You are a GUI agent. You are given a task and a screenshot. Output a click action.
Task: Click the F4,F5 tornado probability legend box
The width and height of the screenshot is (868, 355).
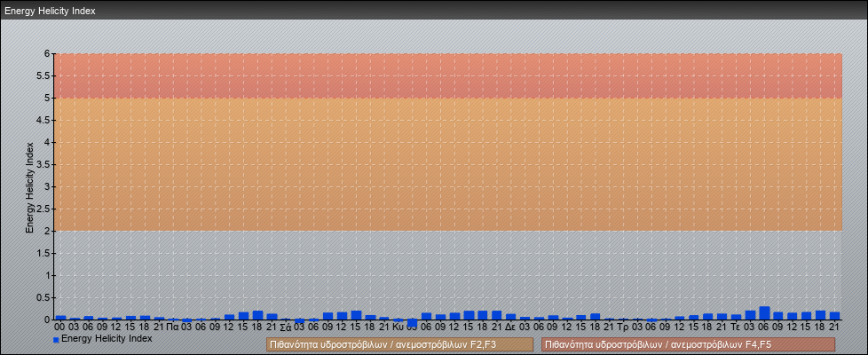click(688, 344)
